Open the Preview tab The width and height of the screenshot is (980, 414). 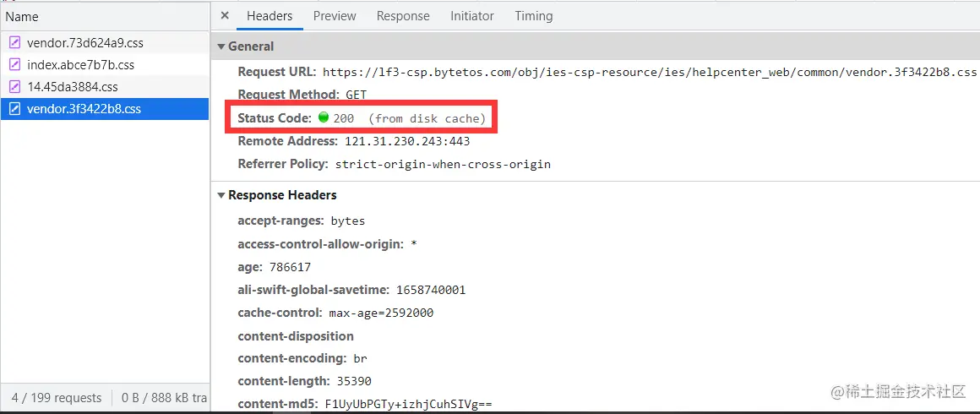point(335,16)
